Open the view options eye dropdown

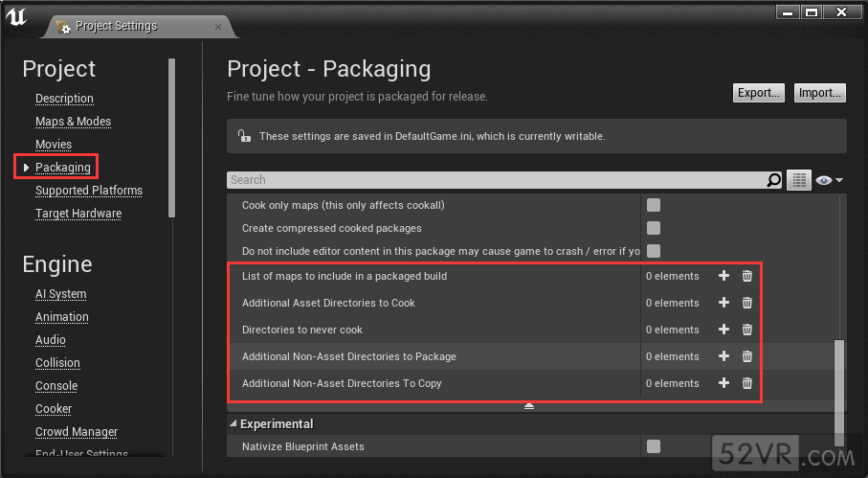828,180
